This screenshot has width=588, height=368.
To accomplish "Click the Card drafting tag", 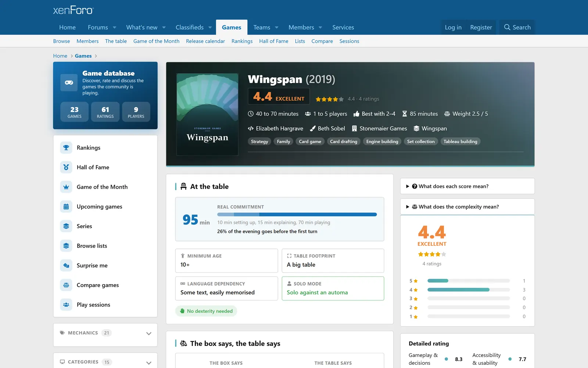I will (344, 141).
